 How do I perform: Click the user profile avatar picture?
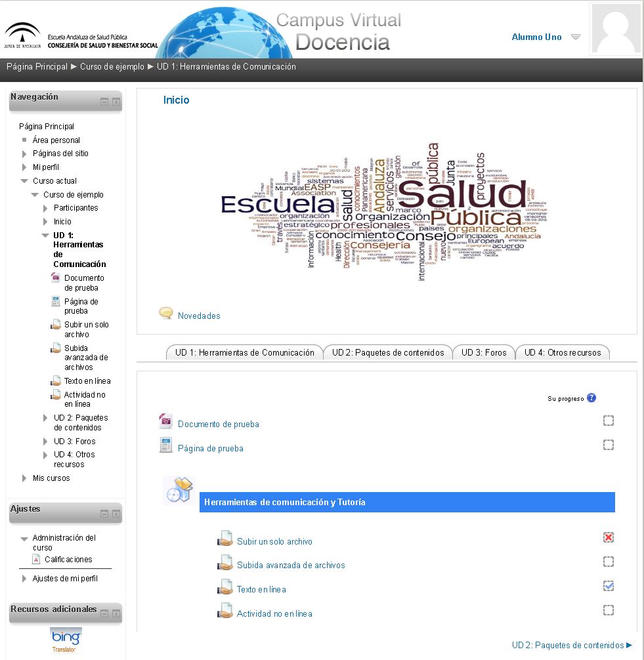pos(615,29)
